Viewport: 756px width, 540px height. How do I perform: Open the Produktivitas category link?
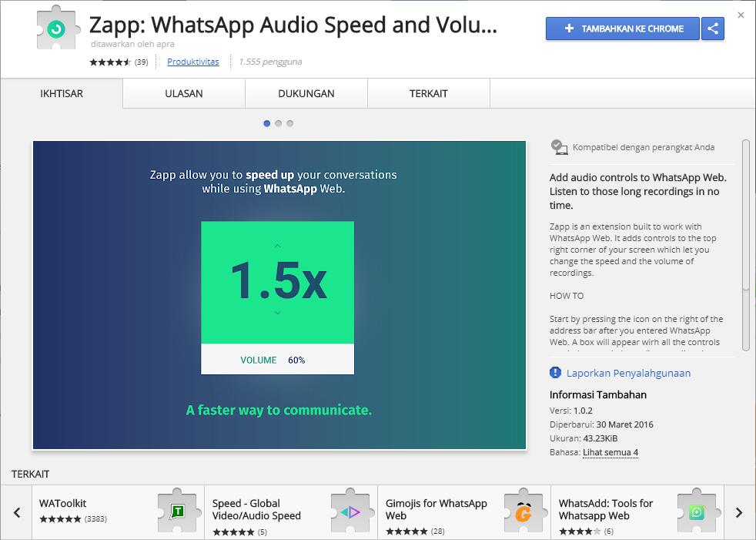[x=193, y=62]
